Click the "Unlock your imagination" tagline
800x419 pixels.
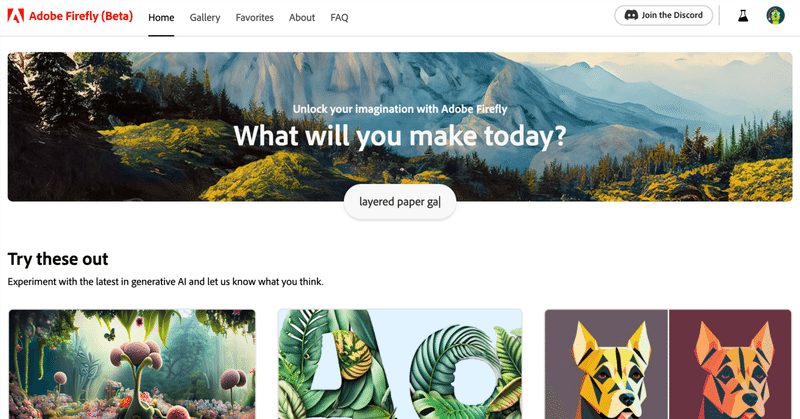[400, 109]
